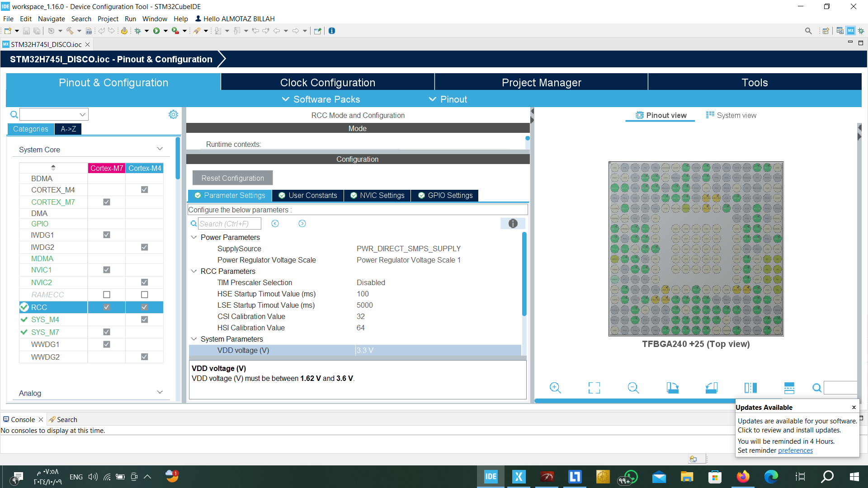This screenshot has width=868, height=488.
Task: Open the Project menu
Action: [x=108, y=19]
